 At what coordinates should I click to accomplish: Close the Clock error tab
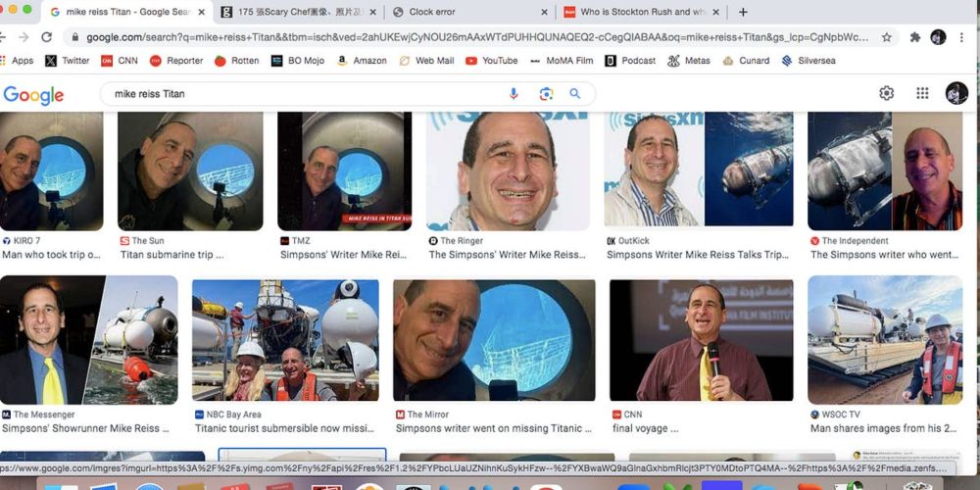point(544,12)
